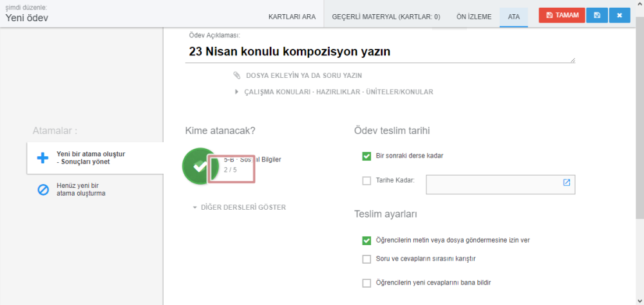Click the 2 / 5 student count
644x305 pixels.
point(231,169)
